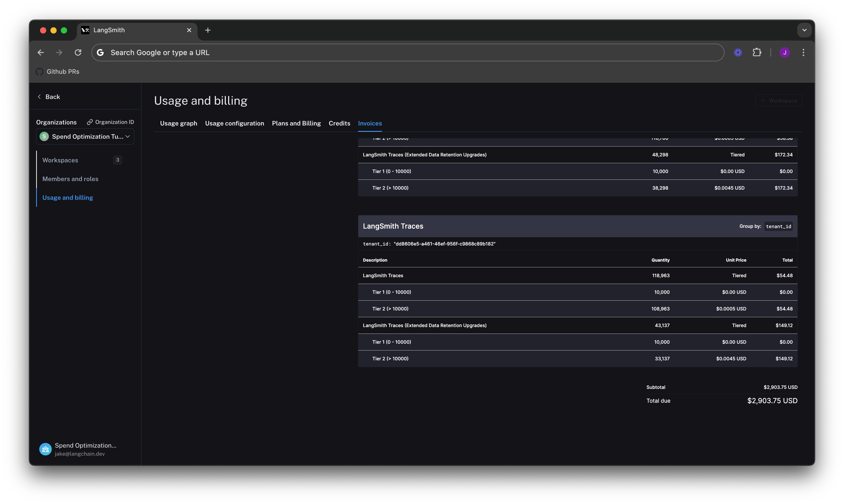The height and width of the screenshot is (504, 844).
Task: Open the Spend Optimization account avatar
Action: pos(45,449)
